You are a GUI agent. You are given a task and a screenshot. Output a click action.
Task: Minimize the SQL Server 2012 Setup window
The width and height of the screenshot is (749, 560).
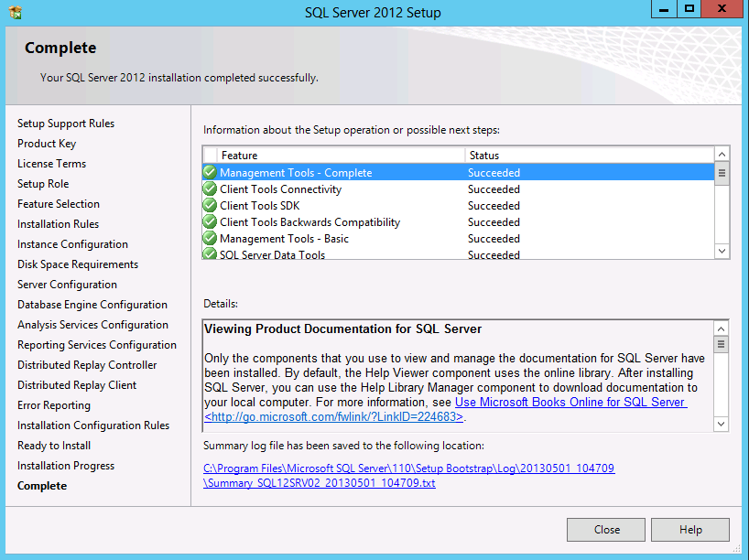[664, 9]
